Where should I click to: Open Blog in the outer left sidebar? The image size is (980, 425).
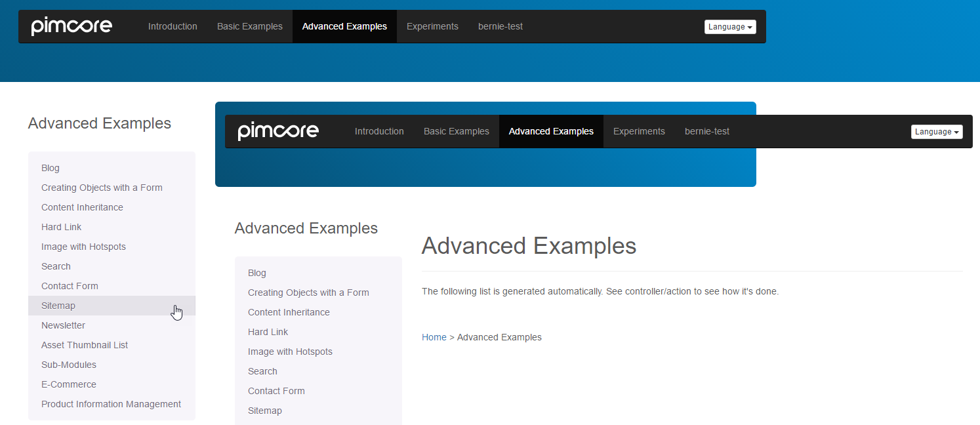click(51, 168)
